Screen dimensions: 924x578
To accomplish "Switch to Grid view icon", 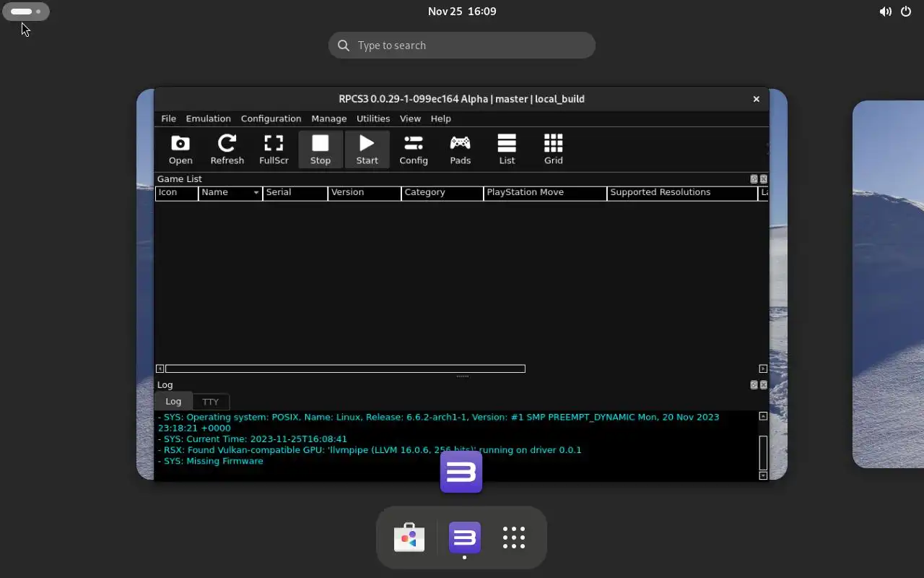I will [553, 150].
